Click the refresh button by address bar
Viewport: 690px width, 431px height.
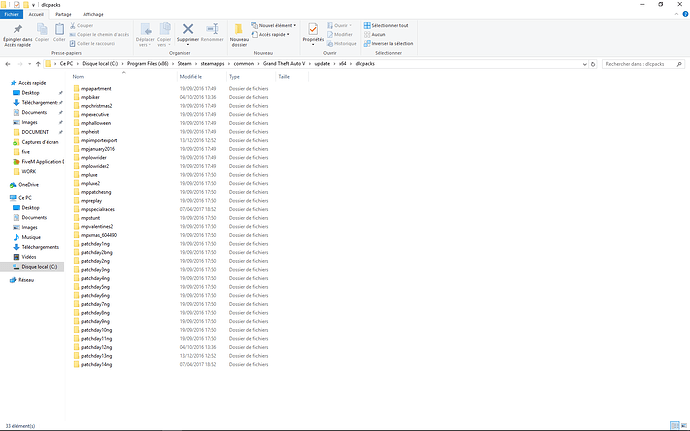click(593, 64)
